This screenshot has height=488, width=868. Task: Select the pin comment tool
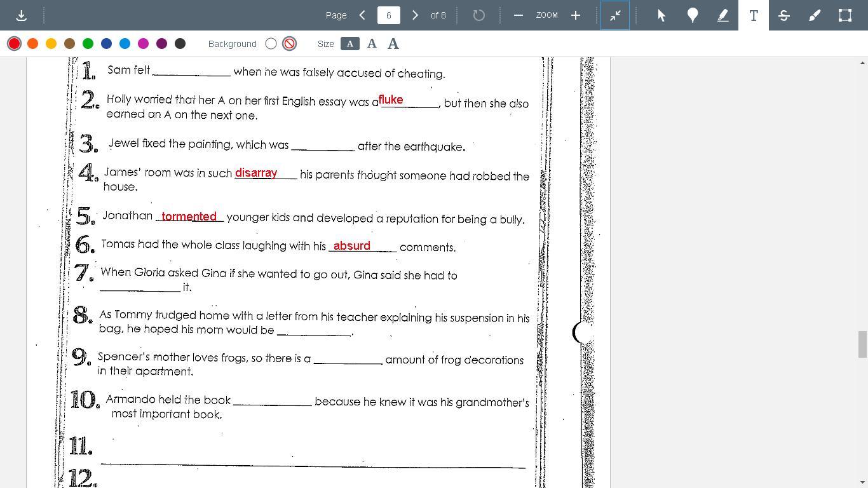693,15
